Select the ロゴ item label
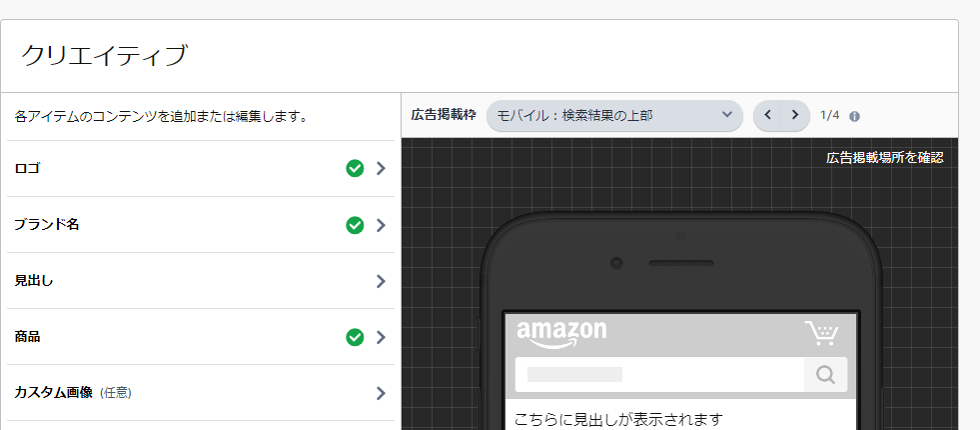This screenshot has height=430, width=980. (x=27, y=168)
